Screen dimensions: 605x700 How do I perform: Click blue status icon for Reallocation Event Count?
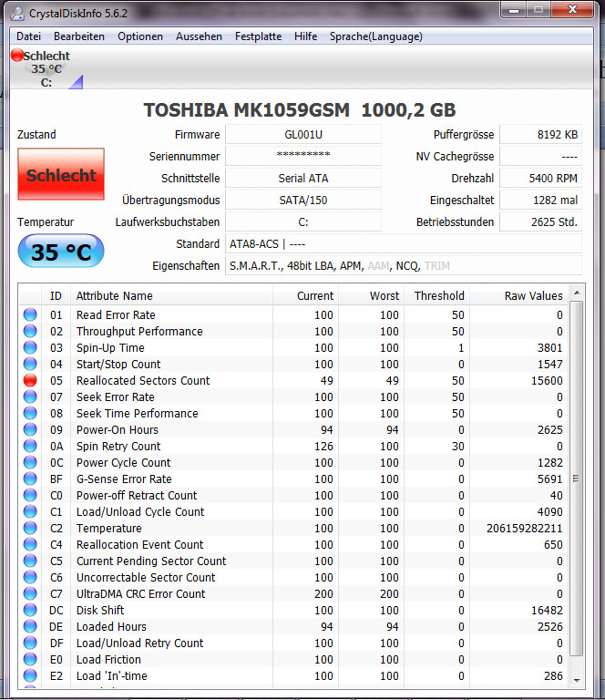[x=30, y=545]
